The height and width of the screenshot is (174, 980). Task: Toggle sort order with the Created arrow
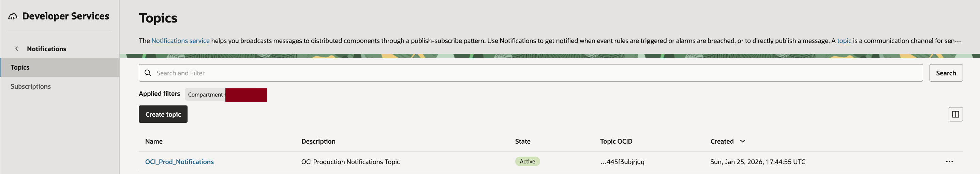(742, 141)
